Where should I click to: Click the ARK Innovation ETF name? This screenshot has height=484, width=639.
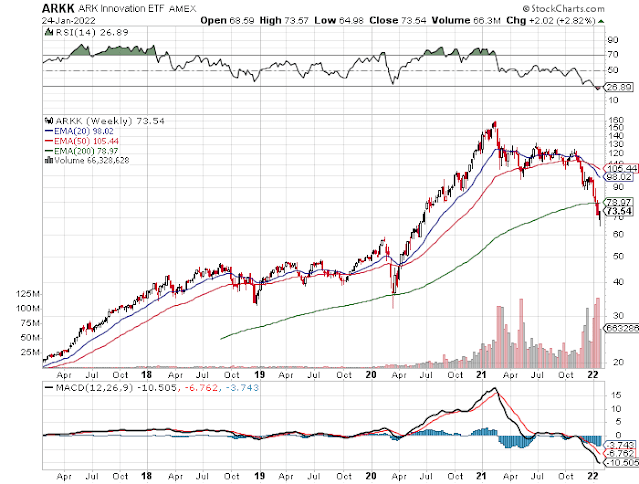click(x=121, y=8)
